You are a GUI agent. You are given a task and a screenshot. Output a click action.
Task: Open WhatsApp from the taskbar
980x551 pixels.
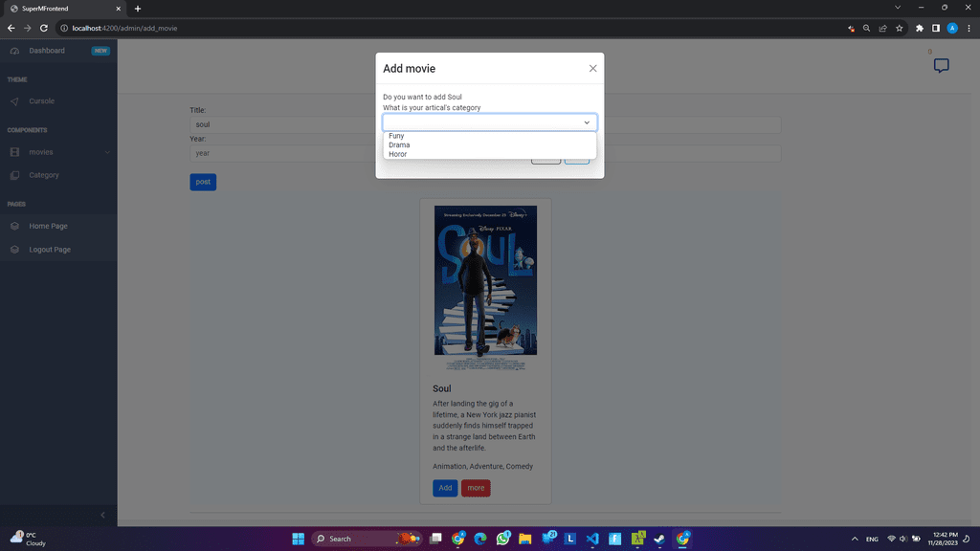coord(503,539)
